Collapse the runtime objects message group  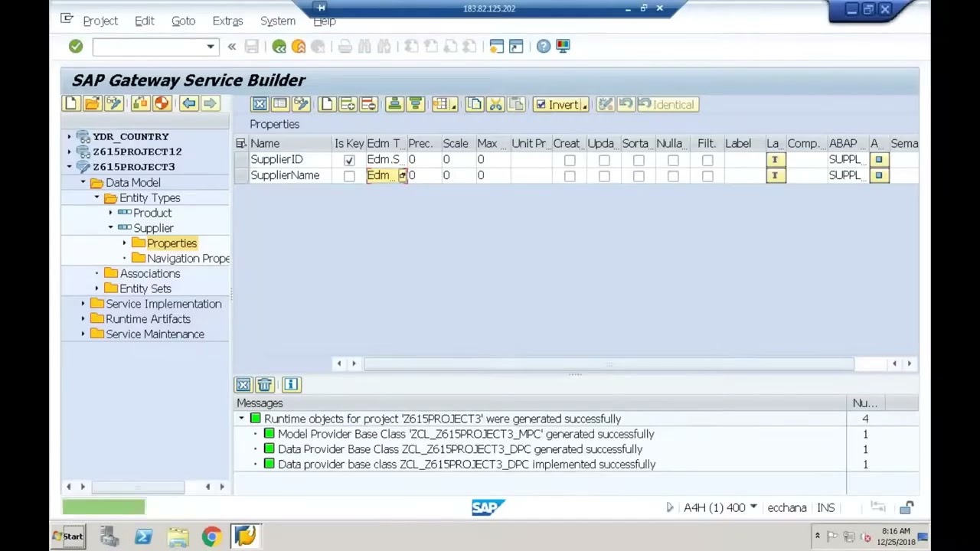coord(242,419)
